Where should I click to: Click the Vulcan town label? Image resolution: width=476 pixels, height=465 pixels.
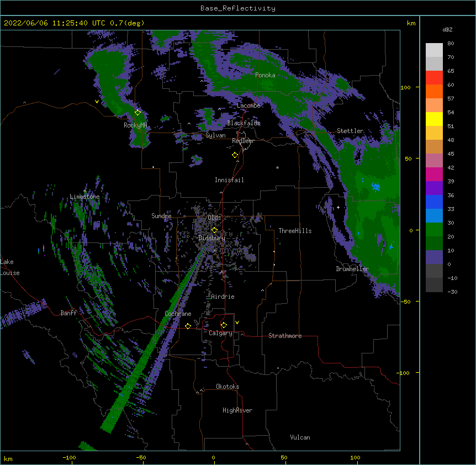point(300,437)
